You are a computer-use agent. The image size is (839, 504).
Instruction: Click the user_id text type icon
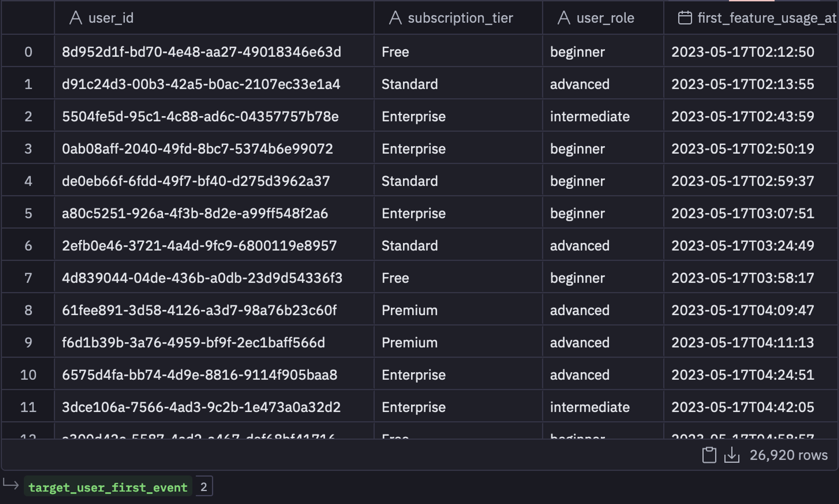(x=76, y=18)
